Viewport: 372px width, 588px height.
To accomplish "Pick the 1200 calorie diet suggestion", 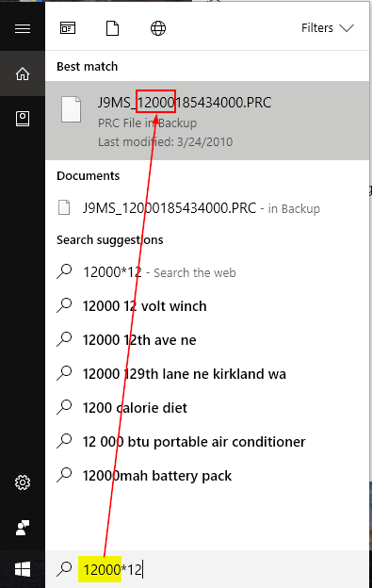I will click(207, 408).
